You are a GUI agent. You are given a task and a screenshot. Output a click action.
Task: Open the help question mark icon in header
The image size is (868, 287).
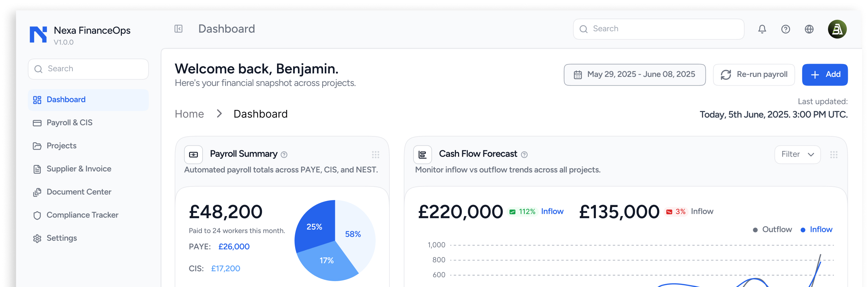[x=786, y=29]
